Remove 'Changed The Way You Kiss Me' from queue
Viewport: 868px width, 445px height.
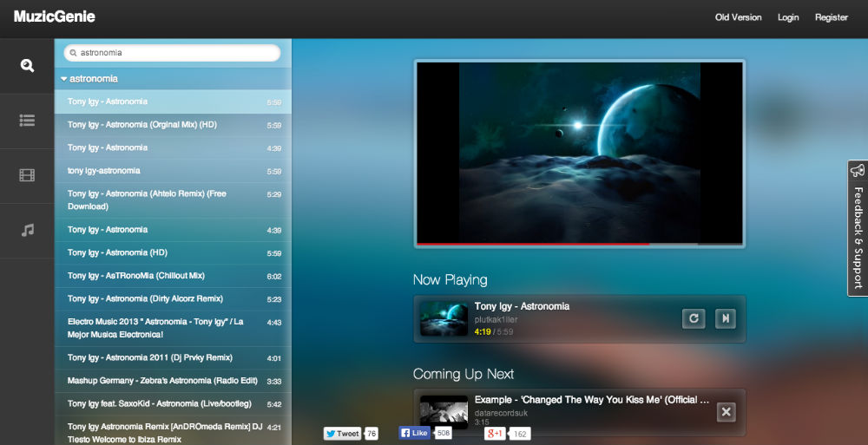727,412
